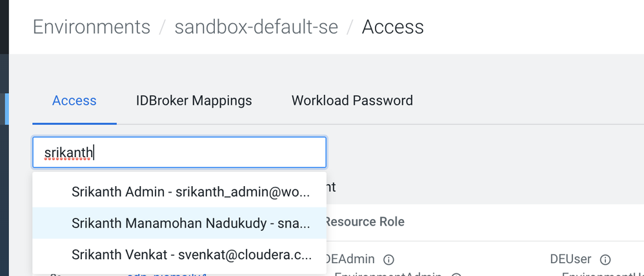The image size is (644, 276).
Task: Select the Access tab
Action: 74,101
